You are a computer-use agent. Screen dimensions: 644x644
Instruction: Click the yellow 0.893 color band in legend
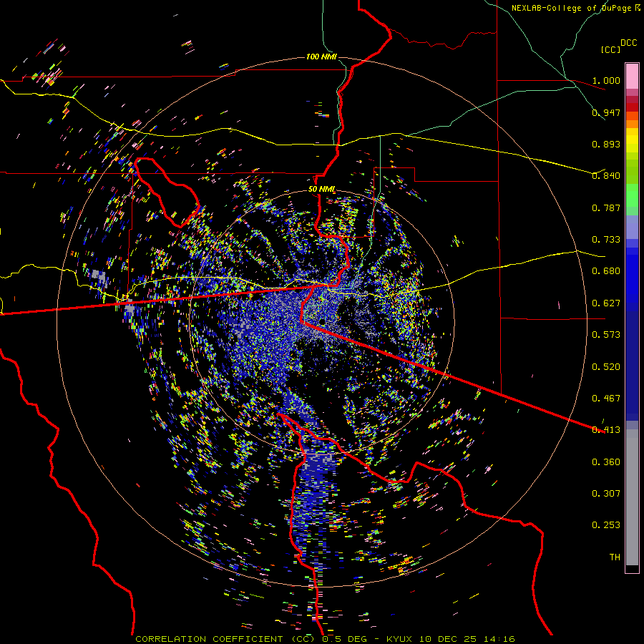pyautogui.click(x=632, y=144)
